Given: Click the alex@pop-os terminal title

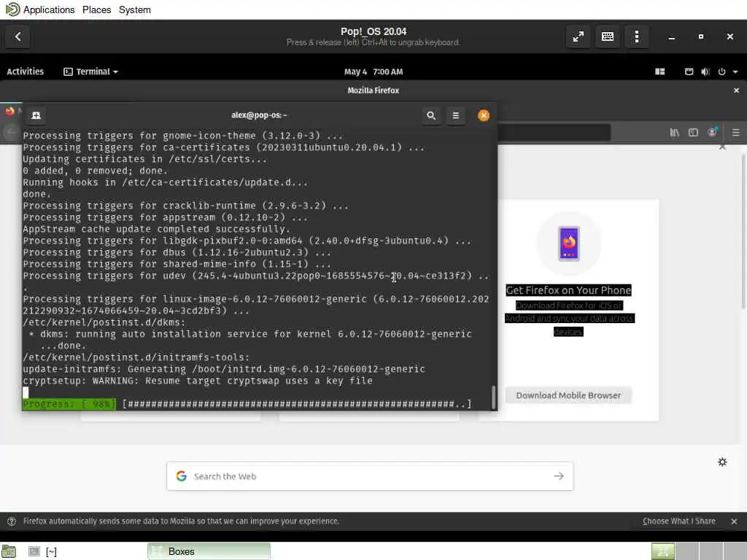Looking at the screenshot, I should pyautogui.click(x=259, y=115).
